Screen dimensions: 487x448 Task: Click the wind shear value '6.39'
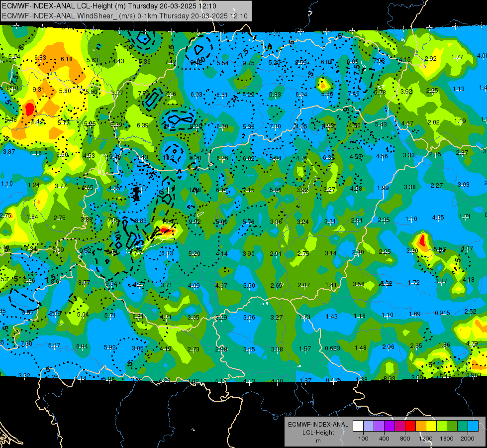(143, 125)
